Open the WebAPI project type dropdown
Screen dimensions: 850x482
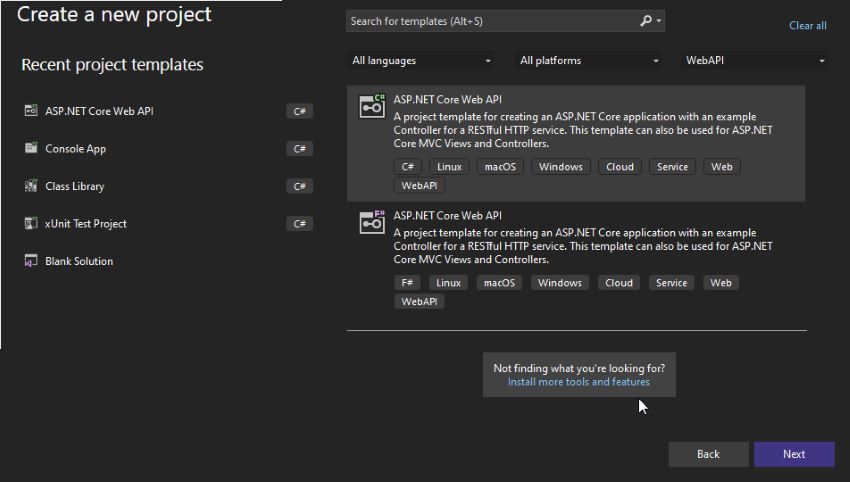pos(755,61)
